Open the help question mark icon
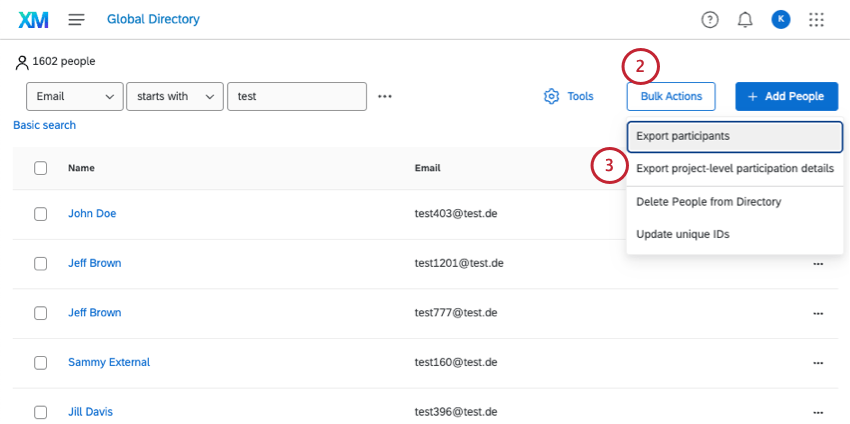850x424 pixels. coord(710,19)
